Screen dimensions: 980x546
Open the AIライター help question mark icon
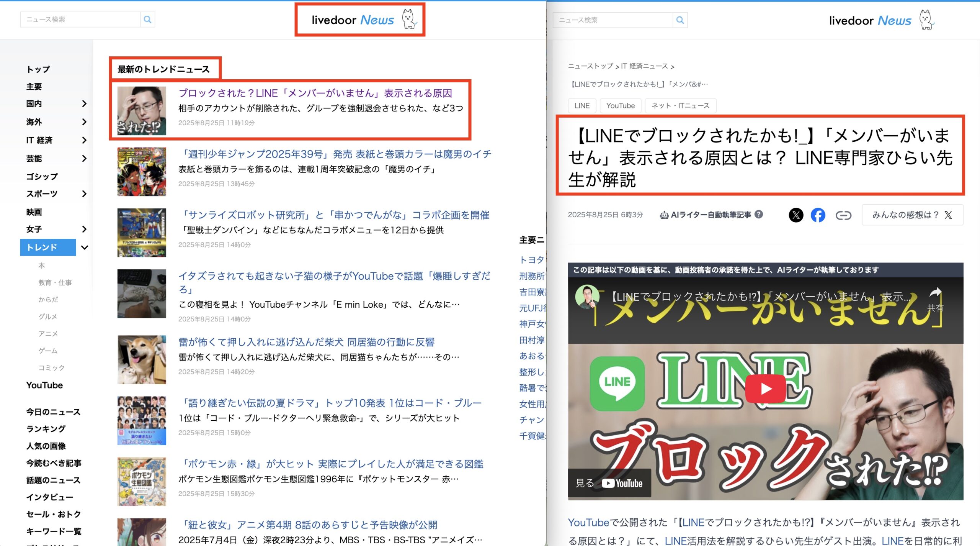(x=759, y=214)
